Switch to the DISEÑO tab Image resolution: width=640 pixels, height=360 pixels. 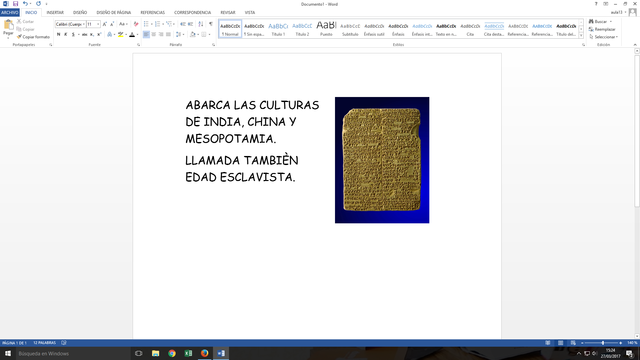click(80, 13)
